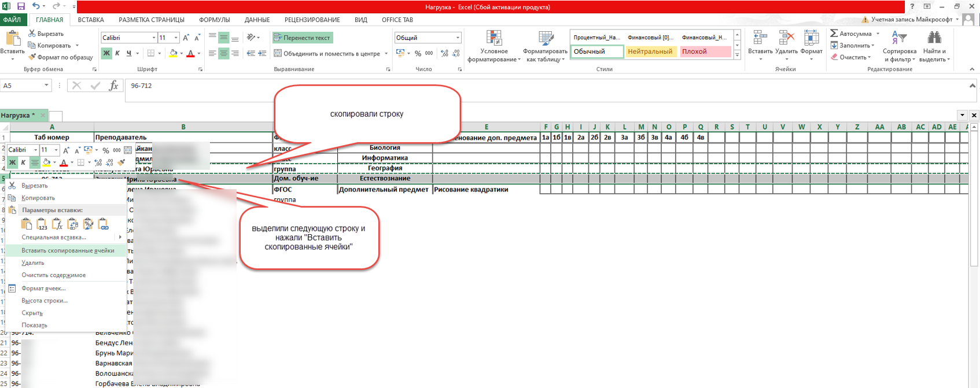Toggle Wrap Text (Перенести текст) button
The width and height of the screenshot is (980, 388).
click(x=303, y=38)
